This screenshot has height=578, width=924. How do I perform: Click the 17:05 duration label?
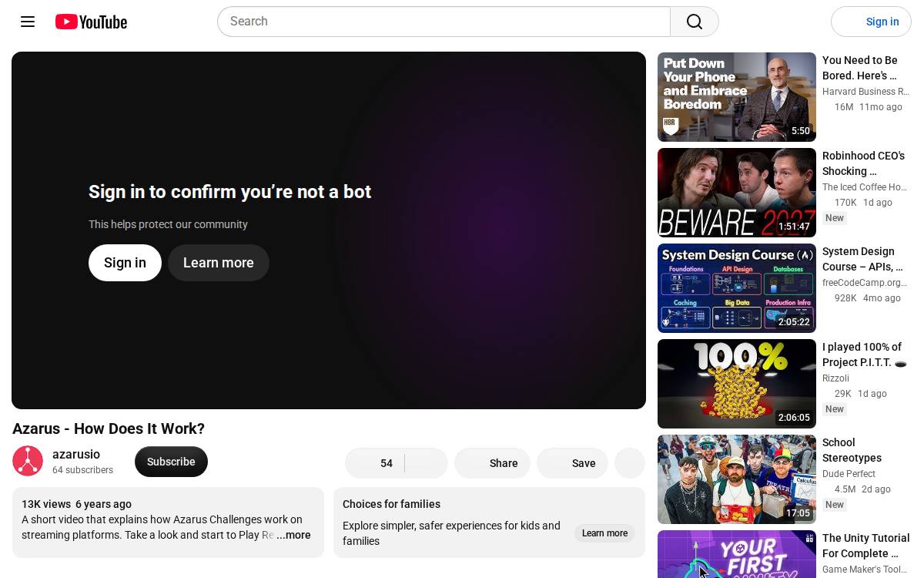click(798, 513)
